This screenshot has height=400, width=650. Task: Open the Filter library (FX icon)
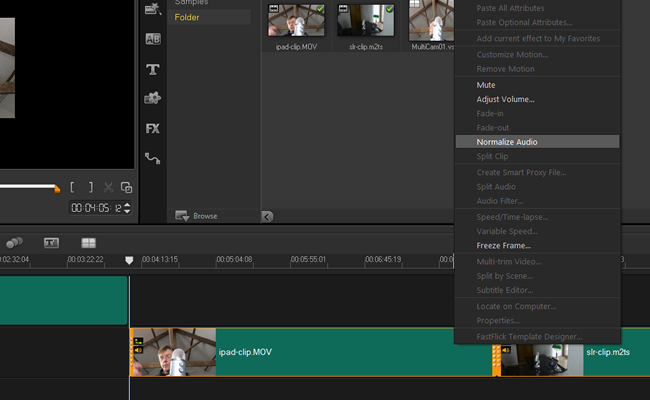tap(153, 128)
